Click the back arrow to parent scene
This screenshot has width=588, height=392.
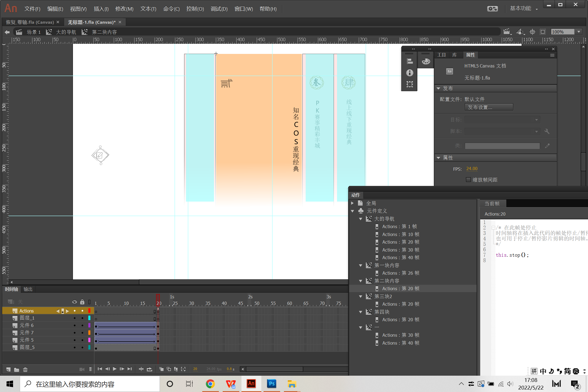click(7, 32)
